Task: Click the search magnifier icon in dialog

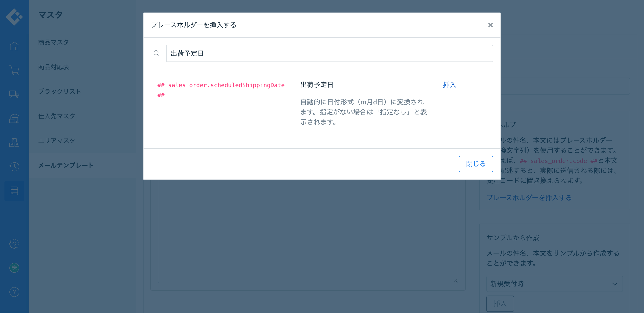Action: tap(157, 53)
